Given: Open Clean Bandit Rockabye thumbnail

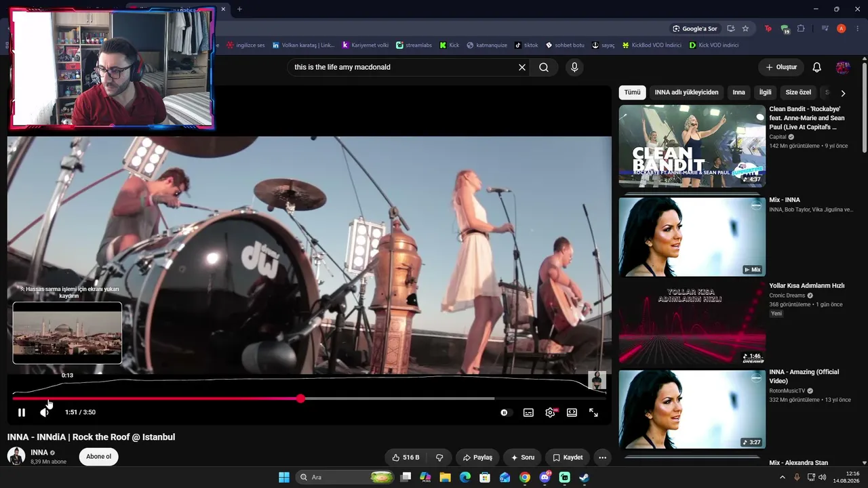Looking at the screenshot, I should [x=692, y=146].
